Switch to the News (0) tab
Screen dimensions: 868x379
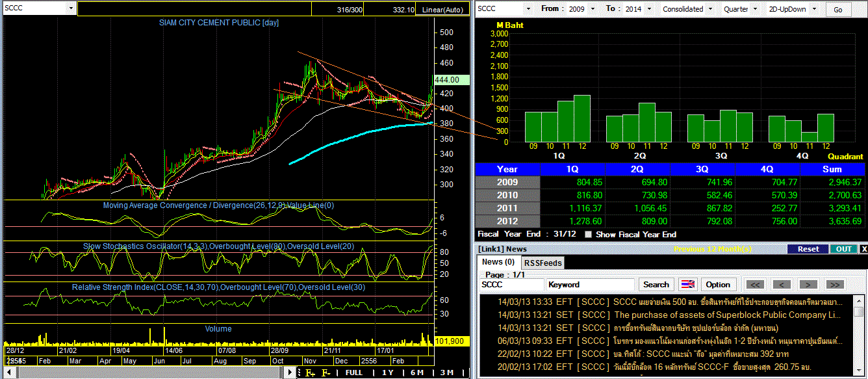pos(498,262)
